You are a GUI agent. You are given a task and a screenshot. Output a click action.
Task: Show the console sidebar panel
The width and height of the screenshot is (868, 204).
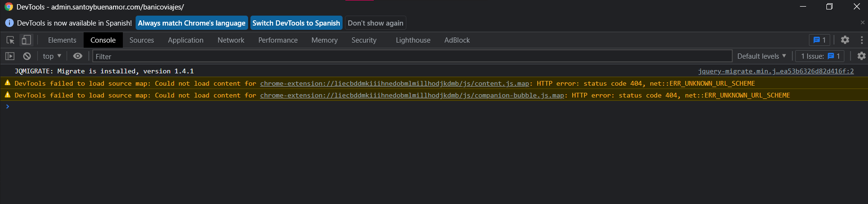coord(10,56)
